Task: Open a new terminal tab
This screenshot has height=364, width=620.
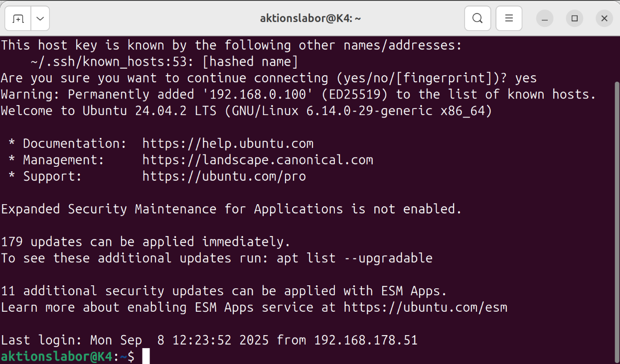Action: coord(18,19)
